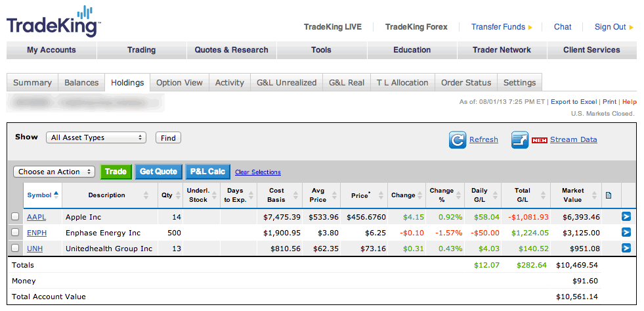Click the Refresh circular arrow icon
The image size is (644, 311).
(457, 140)
